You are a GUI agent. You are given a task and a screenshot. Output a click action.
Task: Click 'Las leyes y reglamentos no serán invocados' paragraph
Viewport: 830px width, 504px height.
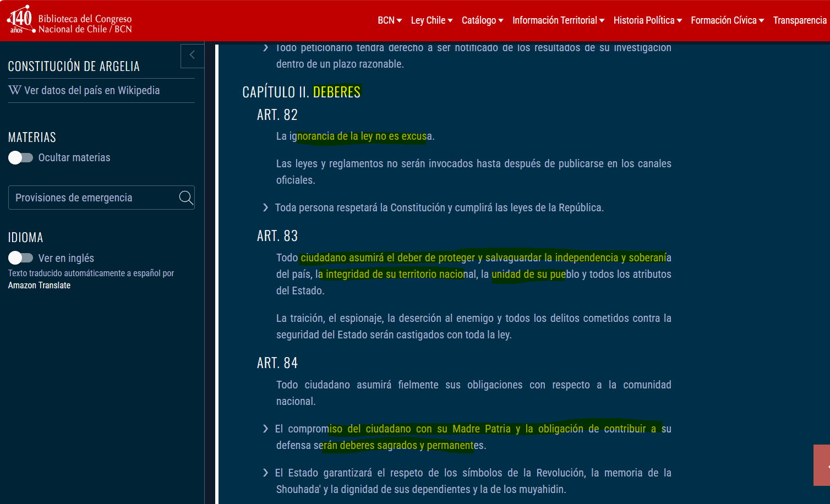point(474,172)
